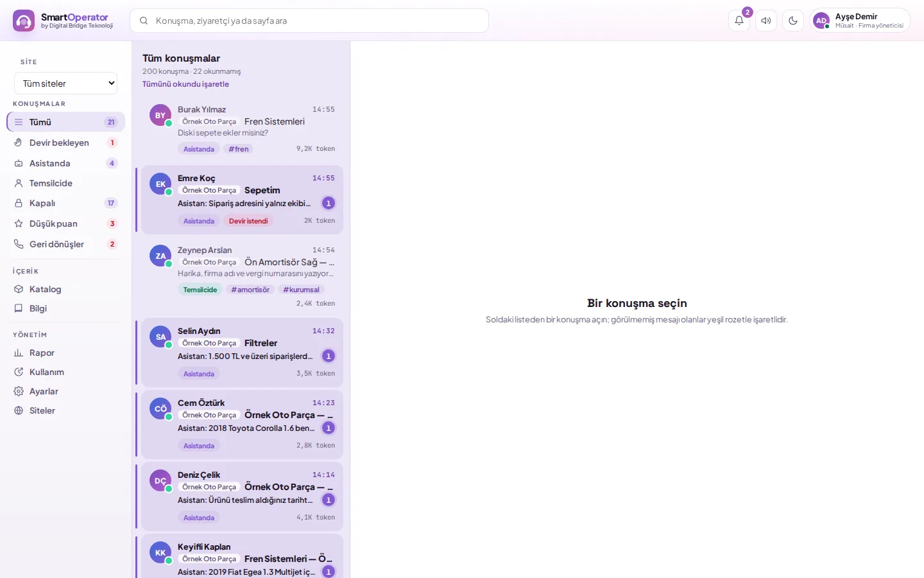Click Tümünü okundu işaretle link
Image resolution: width=924 pixels, height=578 pixels.
(x=185, y=84)
